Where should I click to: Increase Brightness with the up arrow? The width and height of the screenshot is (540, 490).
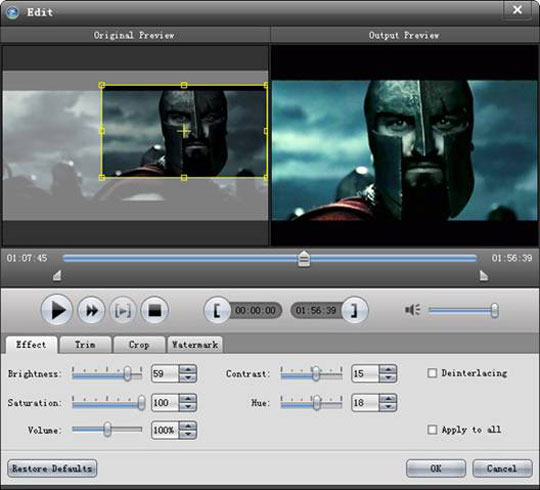point(188,369)
